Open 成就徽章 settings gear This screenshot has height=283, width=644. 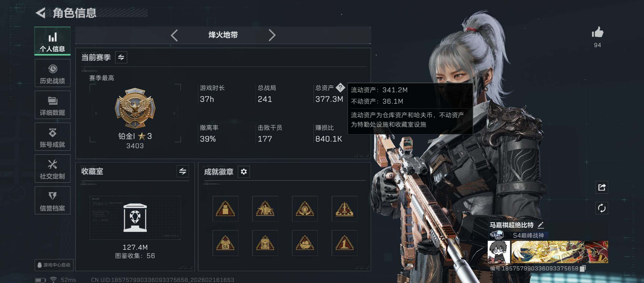click(244, 172)
